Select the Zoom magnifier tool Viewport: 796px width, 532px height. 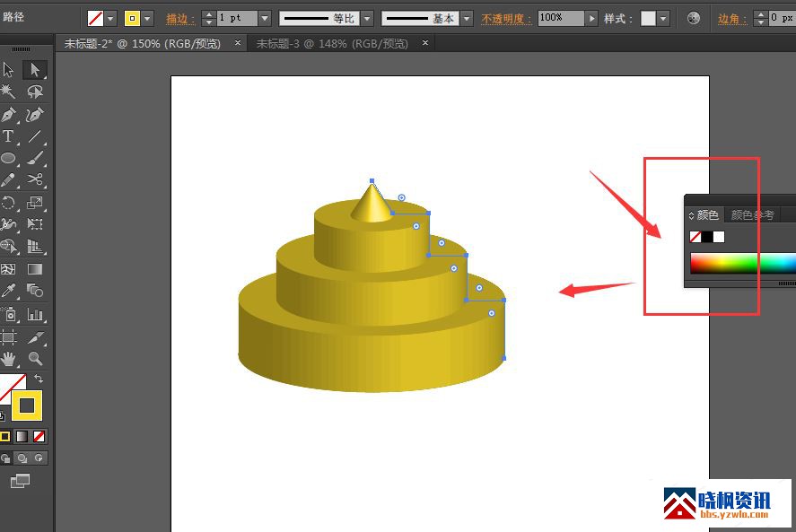pyautogui.click(x=35, y=359)
